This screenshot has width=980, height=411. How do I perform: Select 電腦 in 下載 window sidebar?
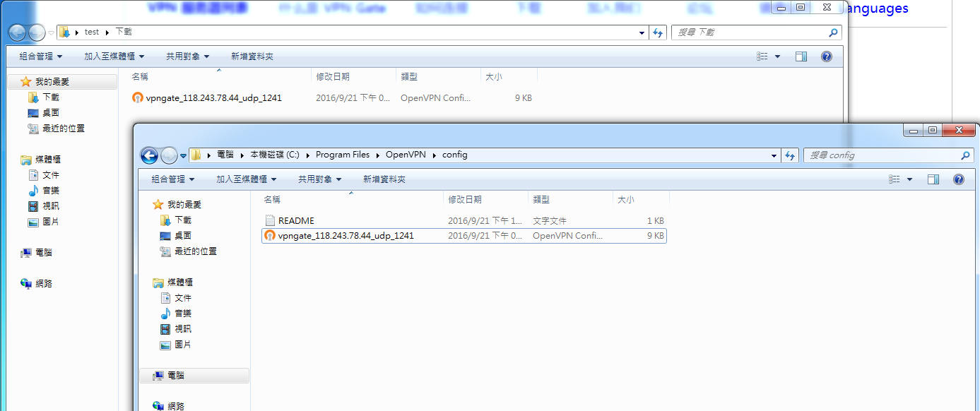[37, 253]
